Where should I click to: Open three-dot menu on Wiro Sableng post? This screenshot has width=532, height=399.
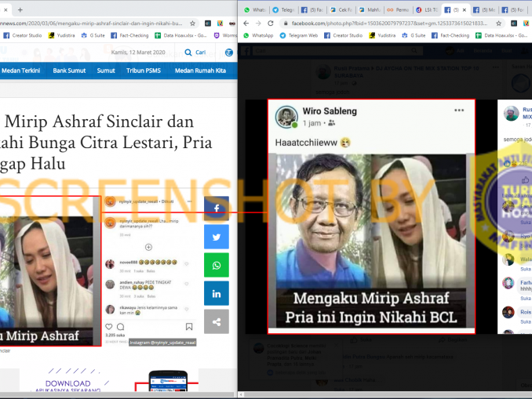click(x=459, y=111)
